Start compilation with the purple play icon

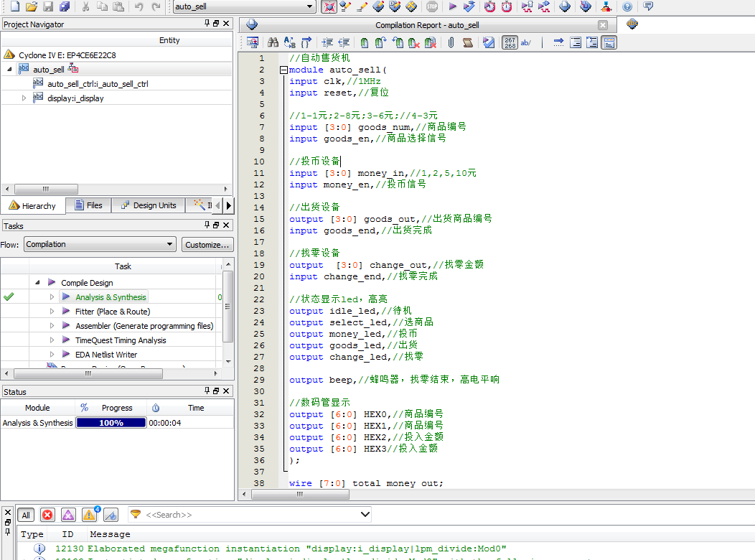452,6
